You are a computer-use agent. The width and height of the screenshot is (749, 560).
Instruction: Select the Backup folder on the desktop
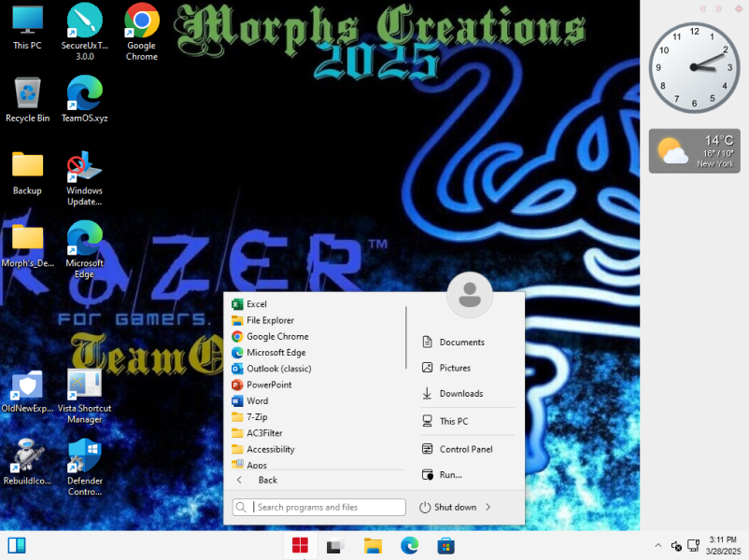pos(27,173)
